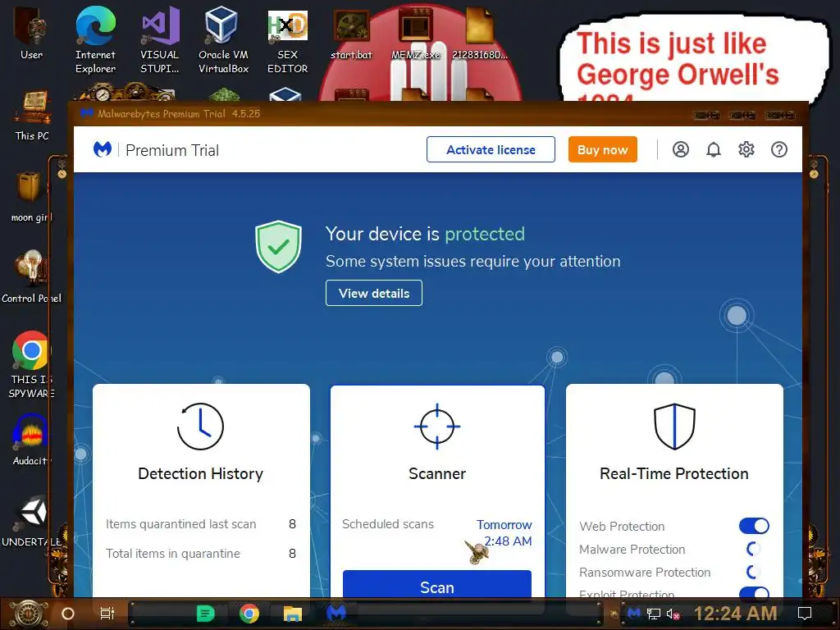This screenshot has height=630, width=840.
Task: Toggle the Exploit Protection switch
Action: click(754, 592)
